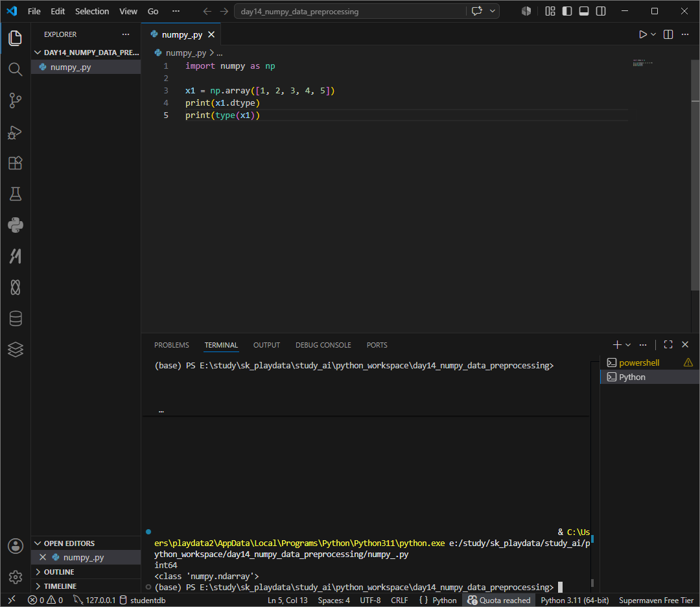Open the Go menu
Screen dimensions: 700x607
point(153,11)
